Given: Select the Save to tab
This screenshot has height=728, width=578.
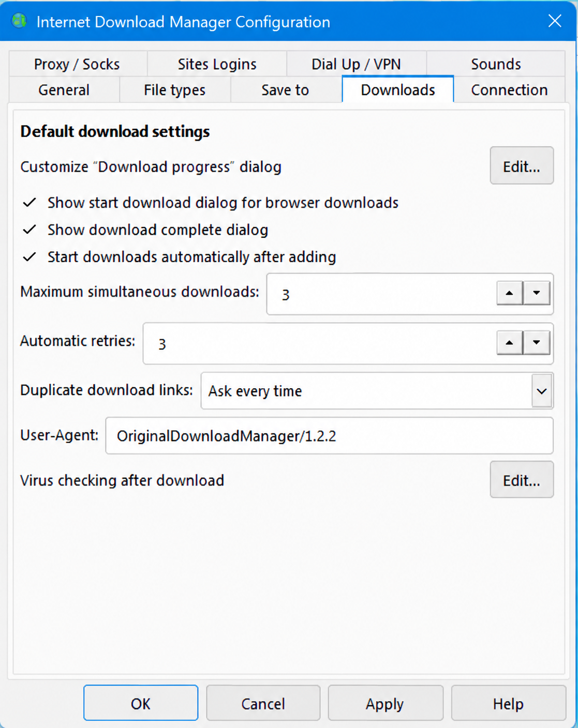Looking at the screenshot, I should [x=286, y=90].
